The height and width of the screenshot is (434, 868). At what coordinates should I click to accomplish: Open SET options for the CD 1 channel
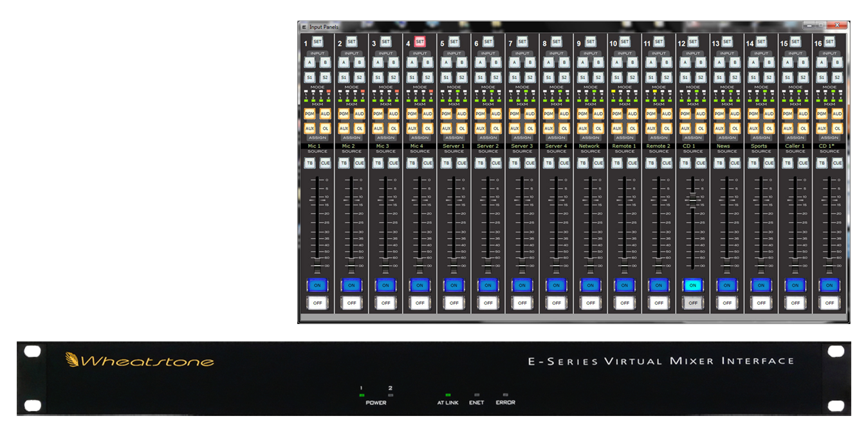693,40
